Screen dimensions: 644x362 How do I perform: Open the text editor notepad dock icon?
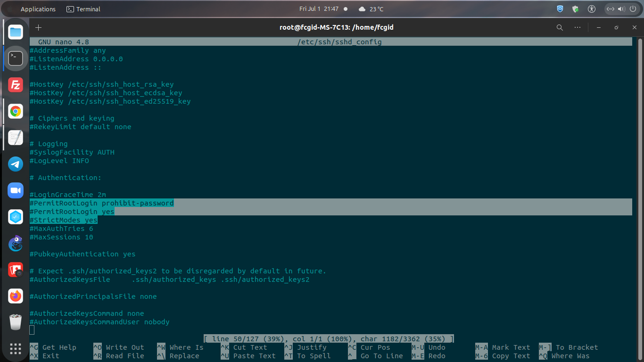[x=16, y=138]
